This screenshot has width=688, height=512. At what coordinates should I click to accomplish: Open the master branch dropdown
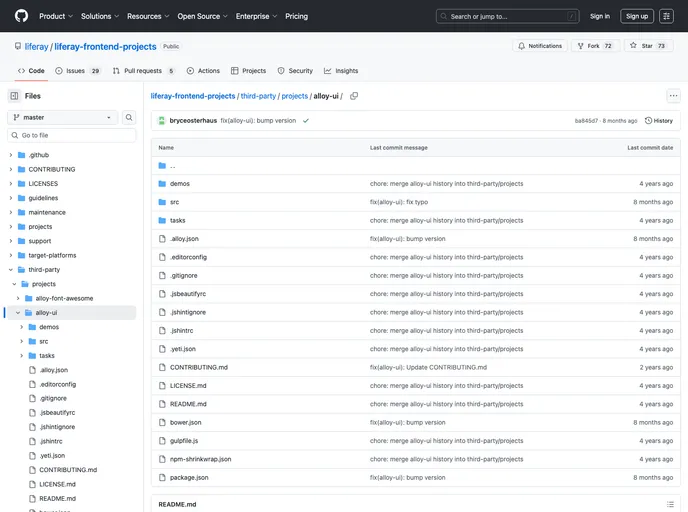[62, 118]
